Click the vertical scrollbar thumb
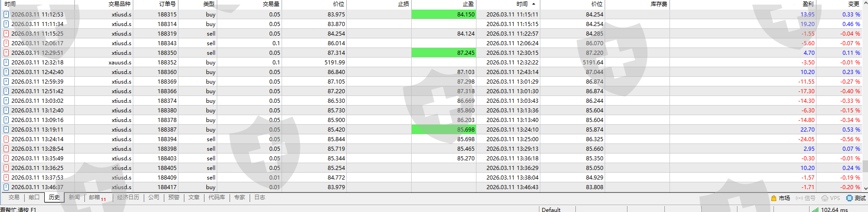868x212 pixels. click(865, 165)
